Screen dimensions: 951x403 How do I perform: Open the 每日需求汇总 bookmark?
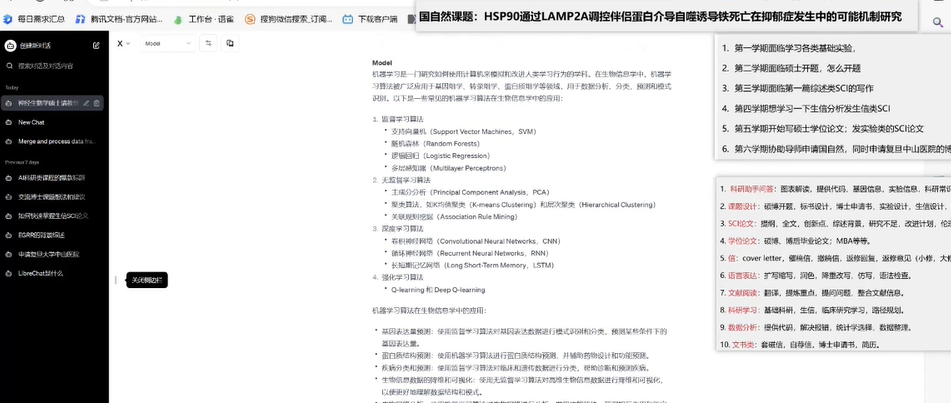[34, 19]
